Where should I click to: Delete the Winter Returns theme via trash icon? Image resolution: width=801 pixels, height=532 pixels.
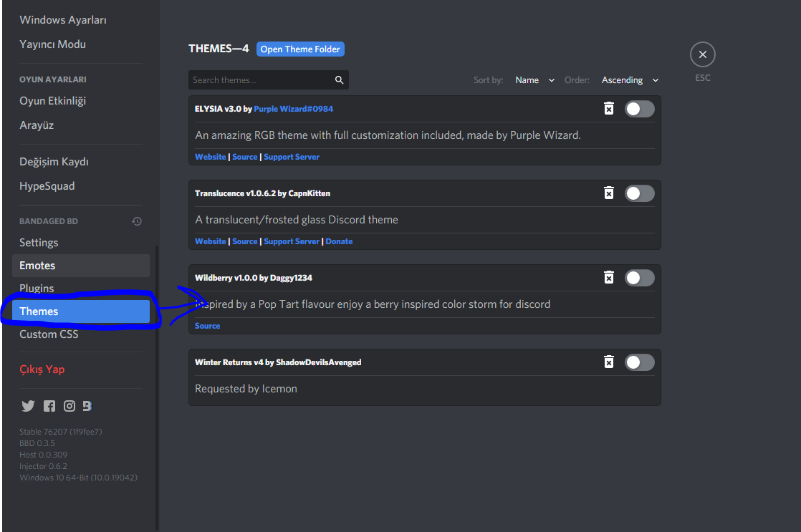coord(608,362)
